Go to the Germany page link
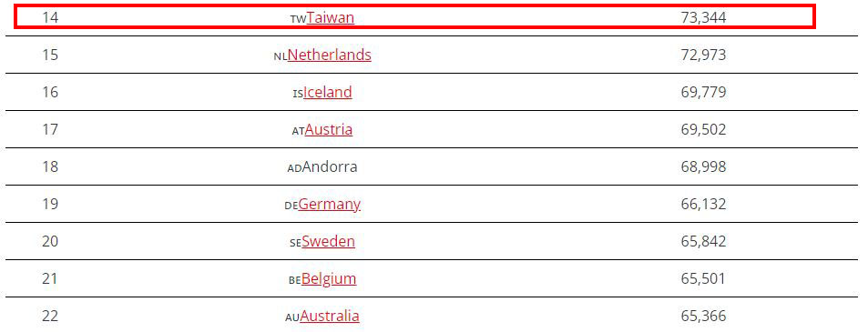Viewport: 868px width, 332px height. [x=330, y=205]
